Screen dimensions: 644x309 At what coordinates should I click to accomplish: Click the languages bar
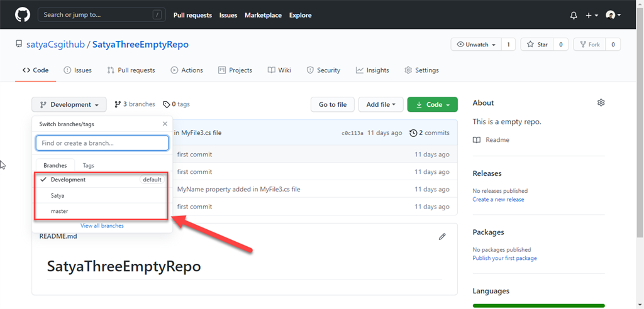(538, 306)
